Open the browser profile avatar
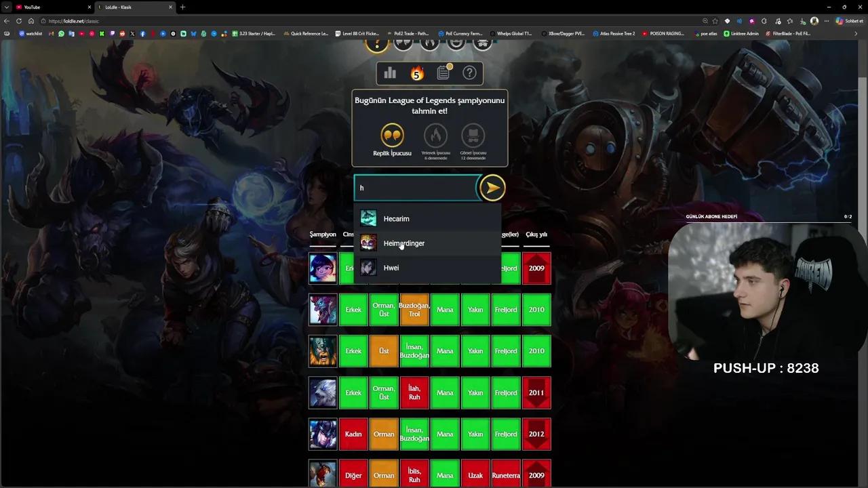 814,21
